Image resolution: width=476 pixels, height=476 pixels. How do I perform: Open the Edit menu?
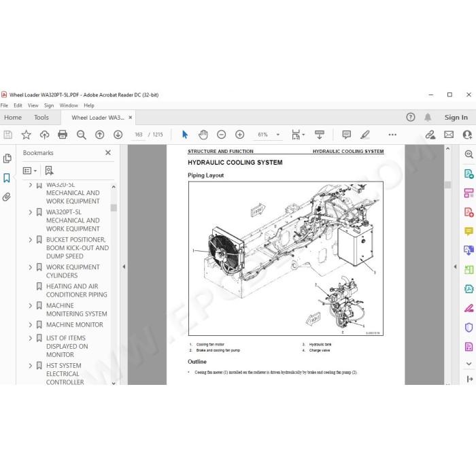click(18, 105)
